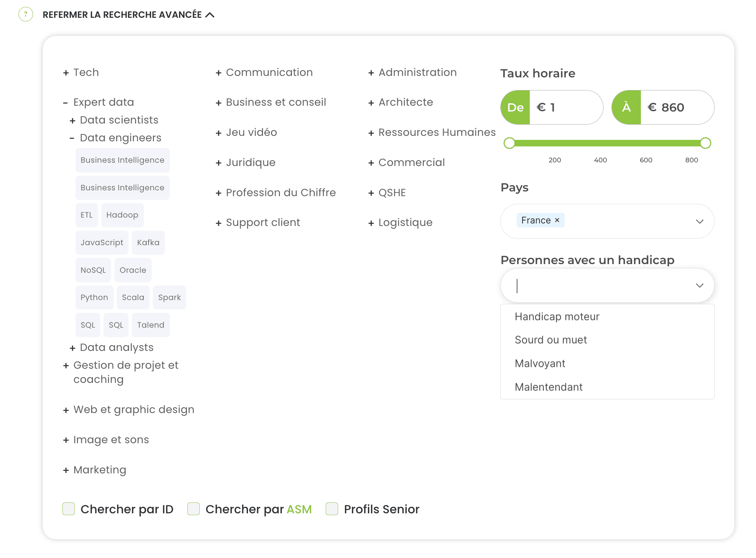
Task: Remove the France tag with its x
Action: click(557, 220)
